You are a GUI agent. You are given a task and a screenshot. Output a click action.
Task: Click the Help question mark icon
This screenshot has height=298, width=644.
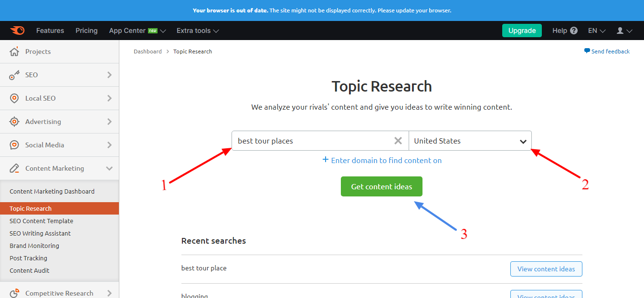tap(574, 31)
